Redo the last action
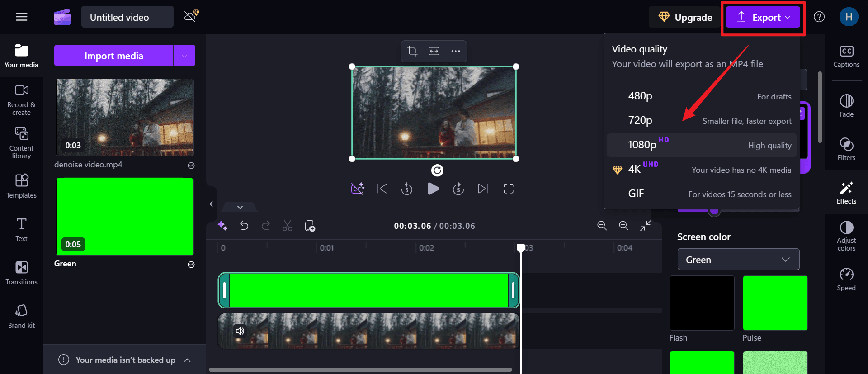The width and height of the screenshot is (868, 374). coord(266,226)
